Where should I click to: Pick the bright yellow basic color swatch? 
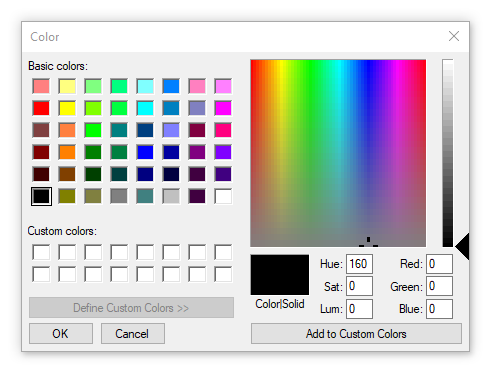[x=67, y=108]
